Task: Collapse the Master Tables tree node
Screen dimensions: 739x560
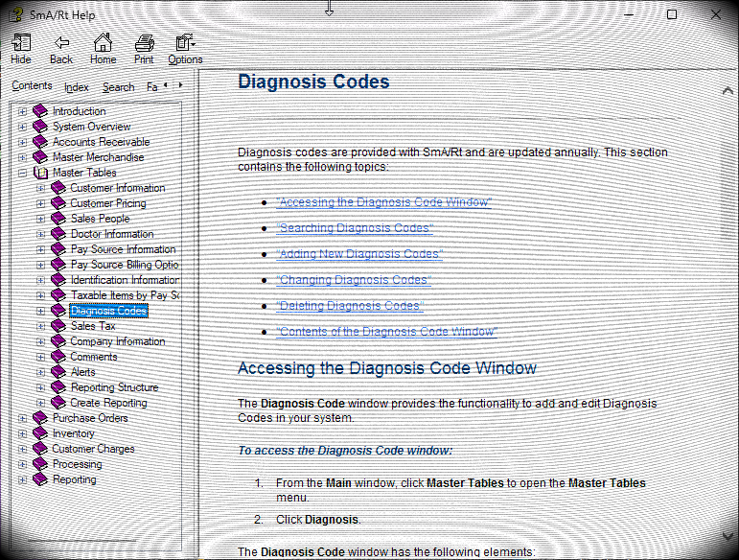Action: pyautogui.click(x=22, y=173)
